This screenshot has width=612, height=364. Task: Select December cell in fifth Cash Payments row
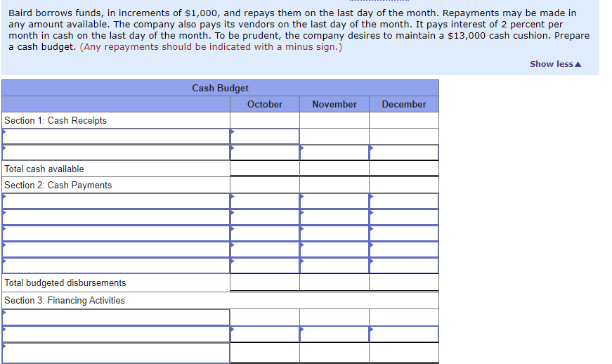tap(404, 266)
